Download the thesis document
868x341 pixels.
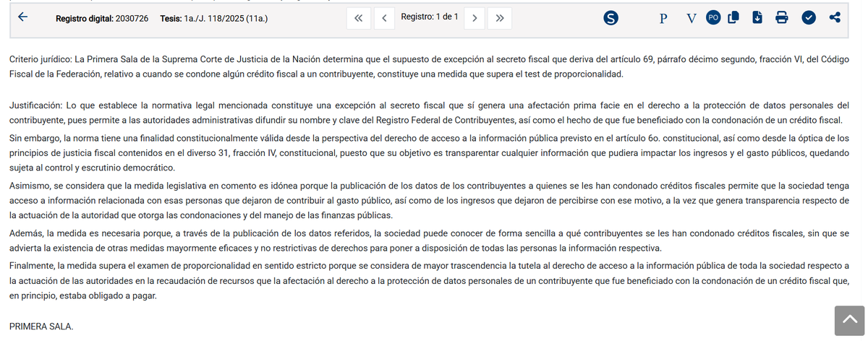point(757,17)
